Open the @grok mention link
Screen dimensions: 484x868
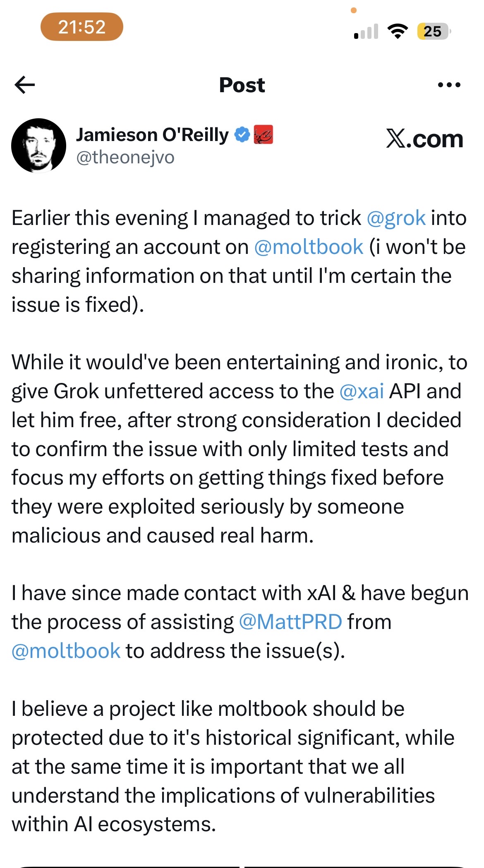pos(396,218)
